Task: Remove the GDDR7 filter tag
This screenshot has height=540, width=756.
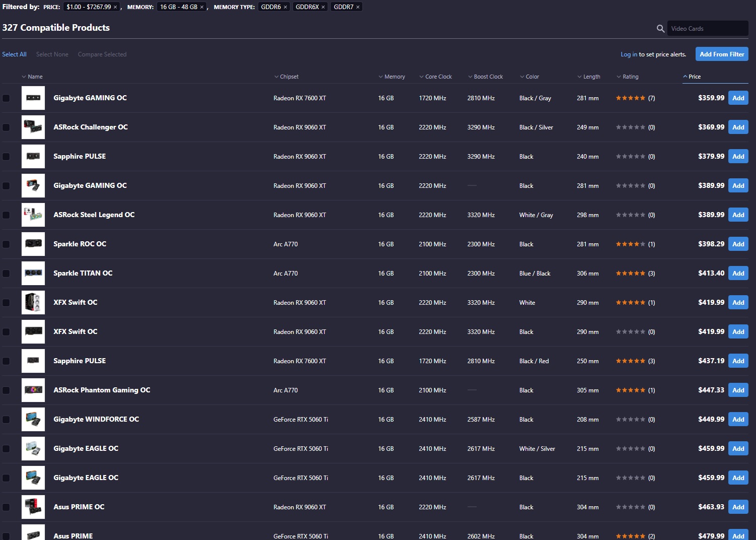Action: pyautogui.click(x=358, y=7)
